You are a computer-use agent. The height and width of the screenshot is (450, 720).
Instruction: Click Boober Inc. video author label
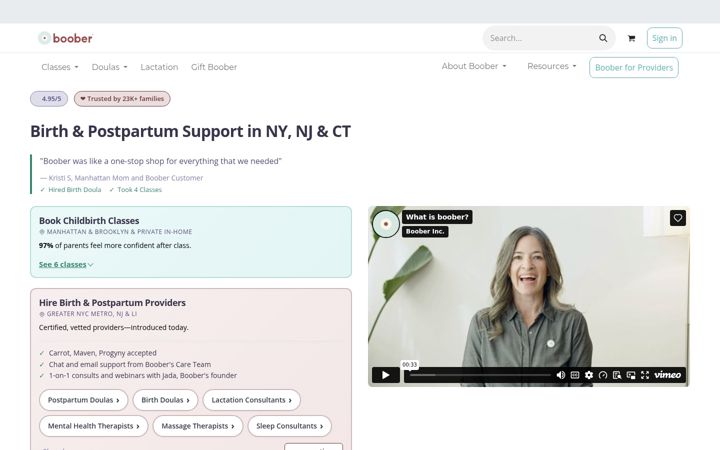click(x=425, y=231)
